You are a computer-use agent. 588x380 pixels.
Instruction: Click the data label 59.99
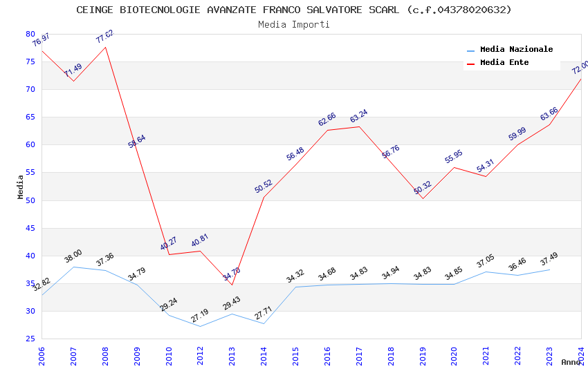tap(517, 134)
